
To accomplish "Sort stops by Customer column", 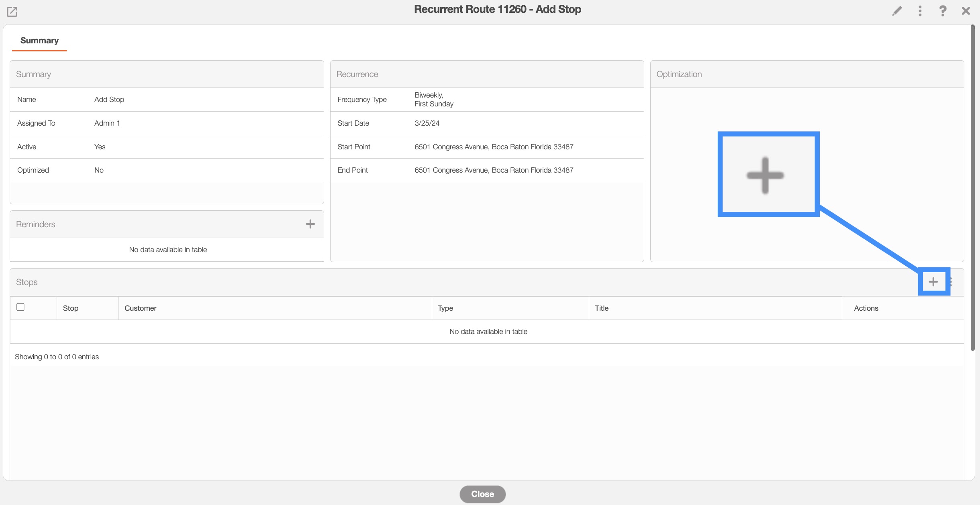I will 140,308.
